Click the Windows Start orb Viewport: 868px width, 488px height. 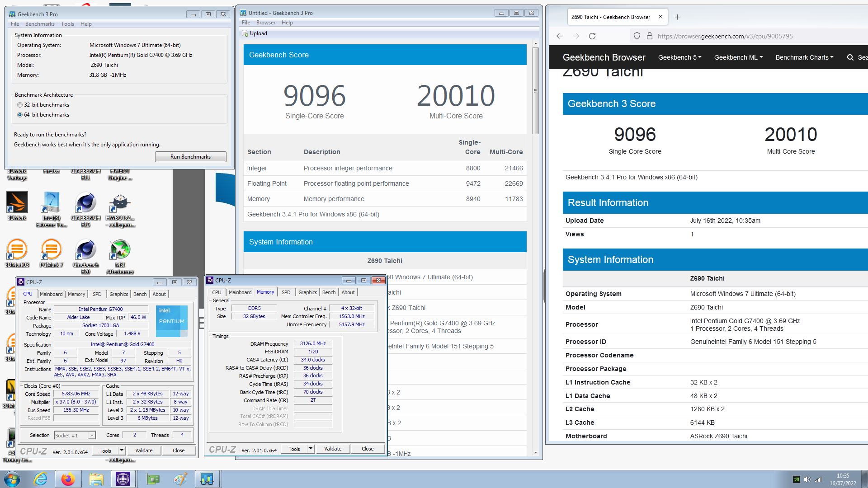click(12, 479)
